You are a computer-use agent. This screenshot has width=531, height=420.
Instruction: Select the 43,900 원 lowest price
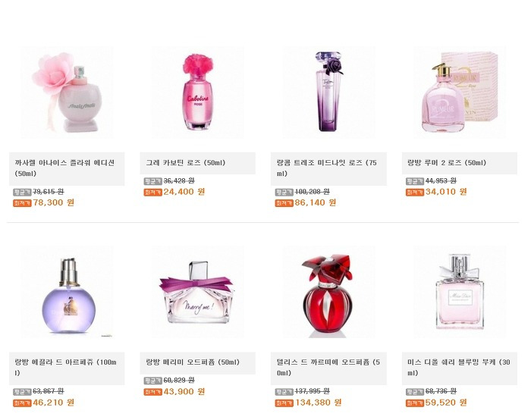point(184,392)
